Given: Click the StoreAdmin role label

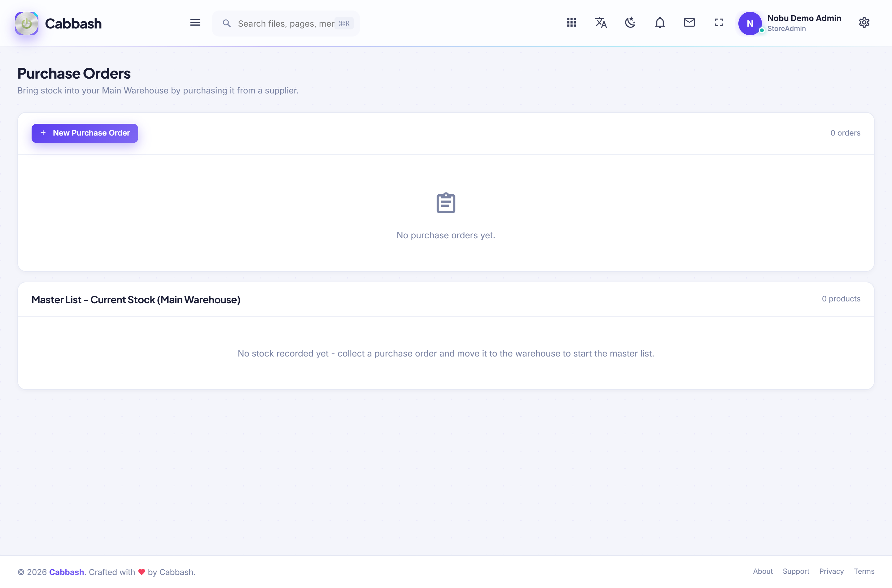Looking at the screenshot, I should coord(786,29).
